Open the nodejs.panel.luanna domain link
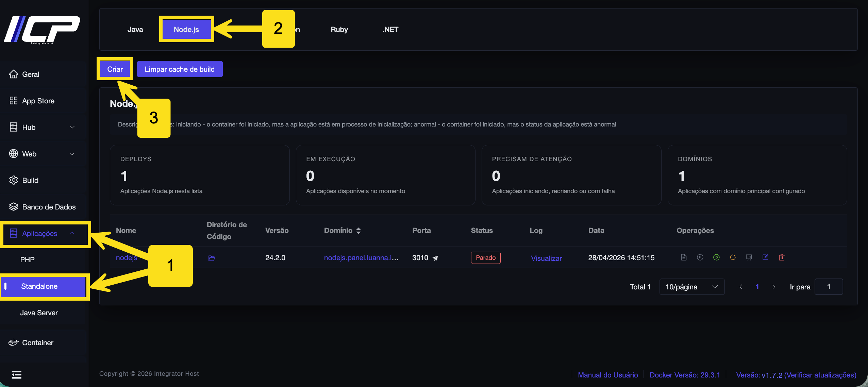This screenshot has height=387, width=868. (x=361, y=258)
